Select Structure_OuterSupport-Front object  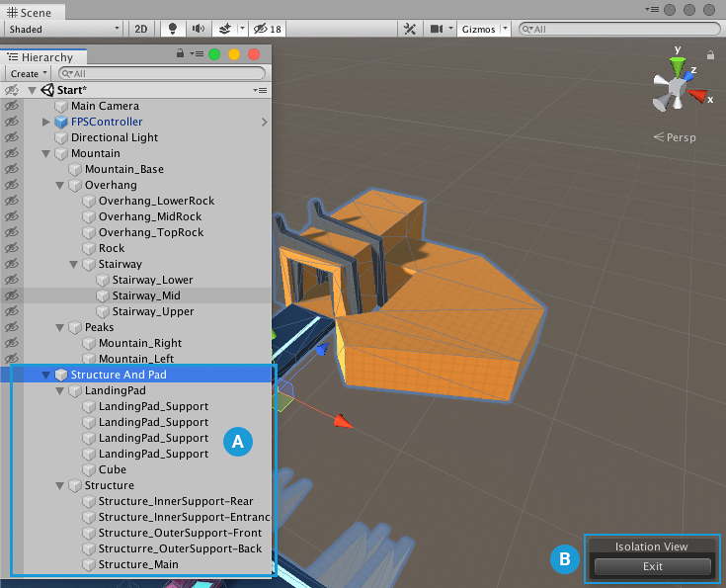(180, 533)
